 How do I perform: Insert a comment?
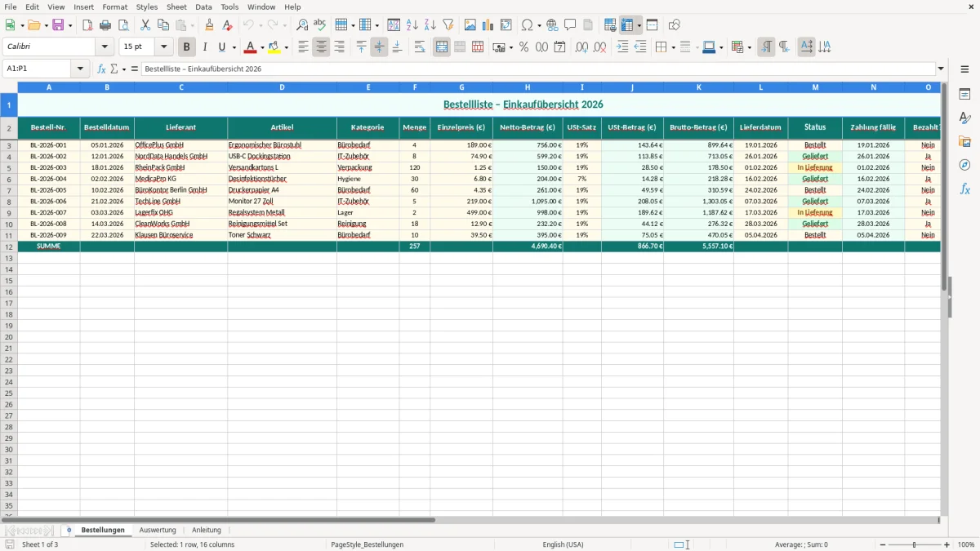point(570,25)
